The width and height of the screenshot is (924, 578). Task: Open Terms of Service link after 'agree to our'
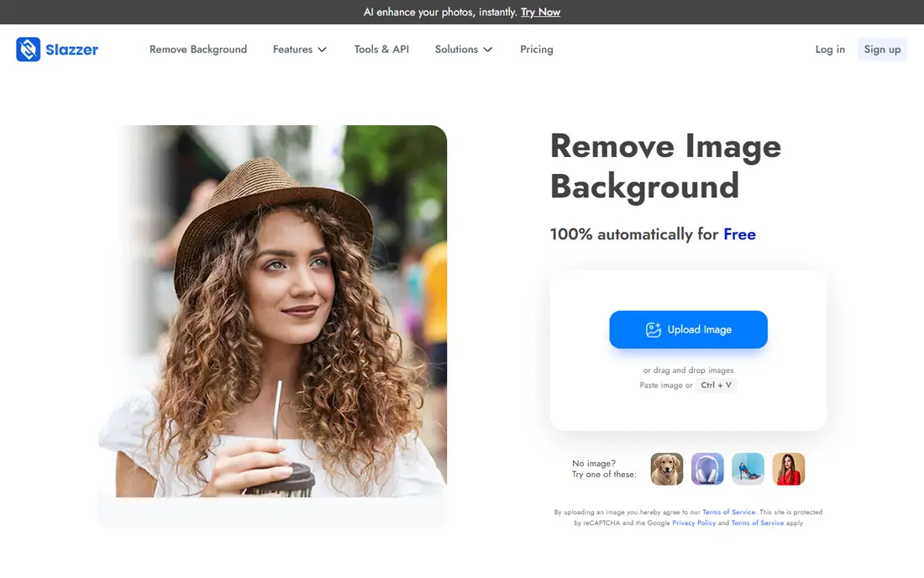pyautogui.click(x=728, y=512)
